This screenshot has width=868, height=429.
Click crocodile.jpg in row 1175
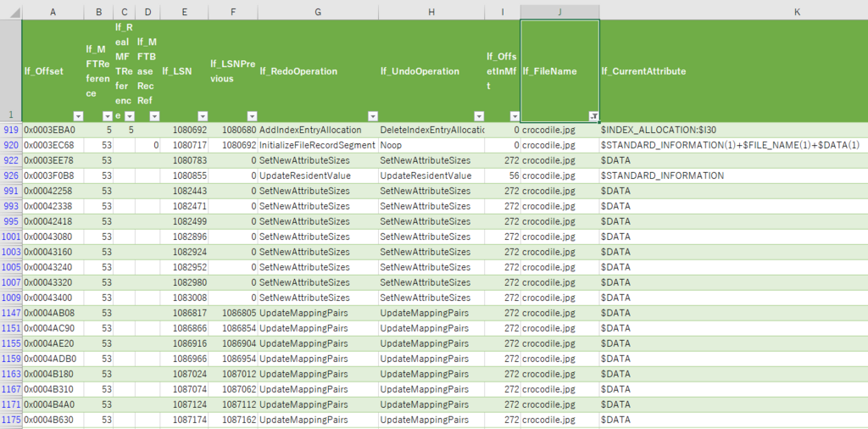point(559,420)
